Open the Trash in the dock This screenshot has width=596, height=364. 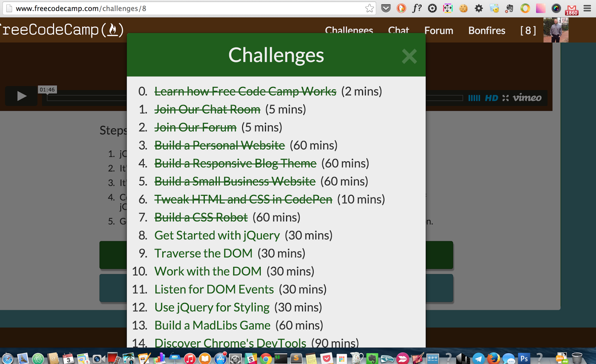click(x=577, y=359)
